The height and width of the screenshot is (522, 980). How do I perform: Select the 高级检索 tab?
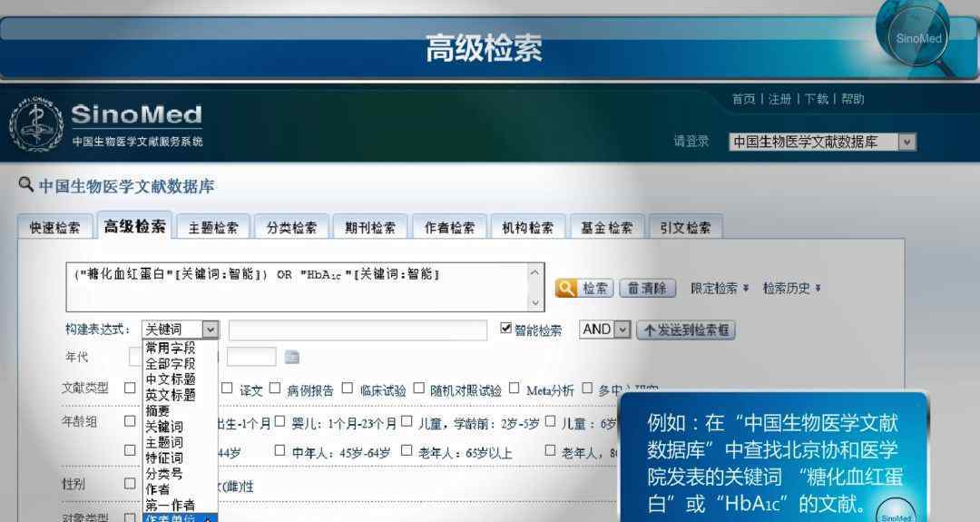coord(134,226)
